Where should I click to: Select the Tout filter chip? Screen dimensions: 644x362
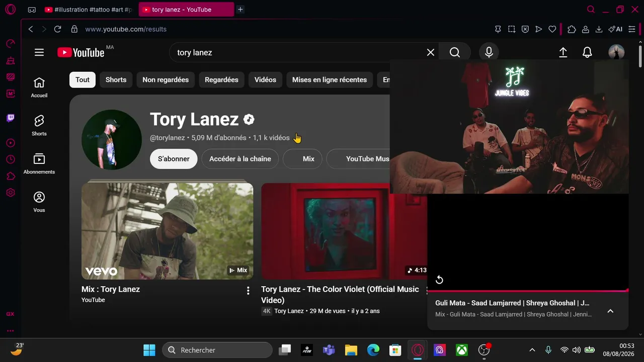pos(83,79)
